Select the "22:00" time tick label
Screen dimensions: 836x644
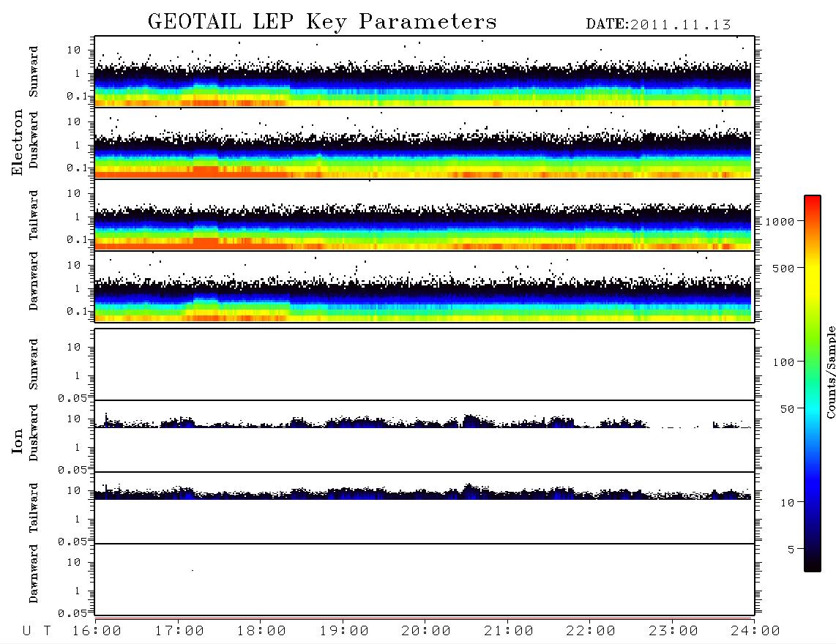[591, 632]
